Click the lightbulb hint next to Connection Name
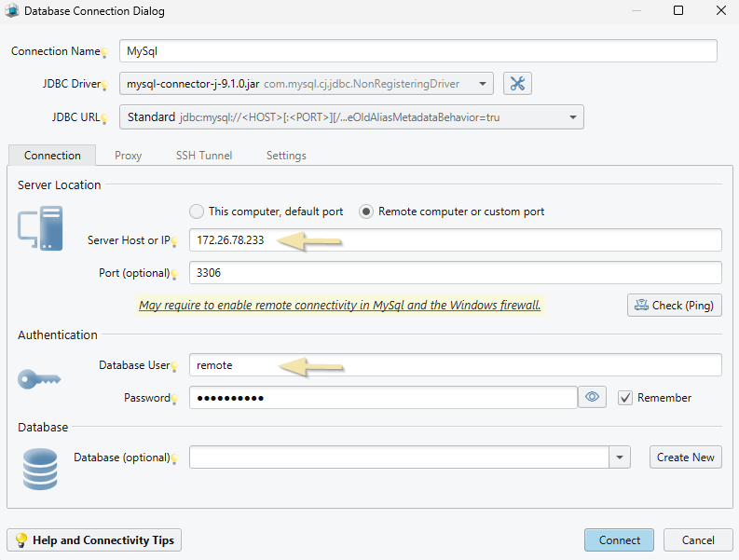This screenshot has width=739, height=560. (105, 53)
